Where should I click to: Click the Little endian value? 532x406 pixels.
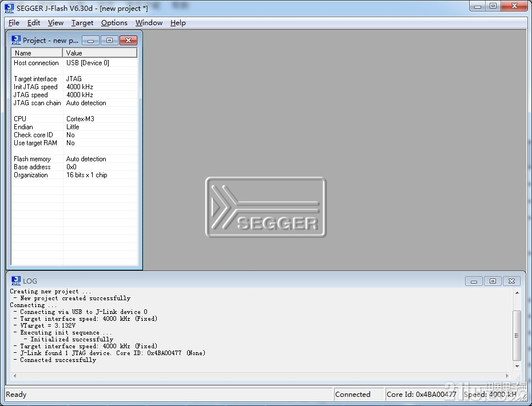coord(73,127)
